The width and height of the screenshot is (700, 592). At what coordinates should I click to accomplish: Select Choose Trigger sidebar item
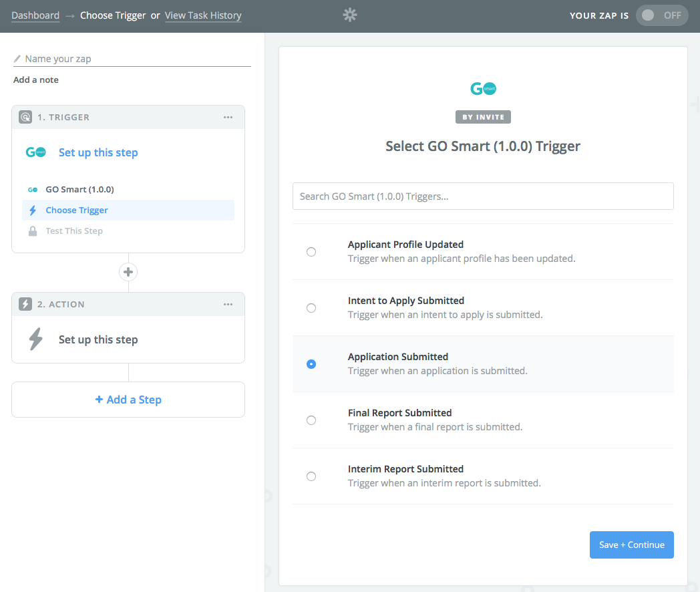pos(128,210)
